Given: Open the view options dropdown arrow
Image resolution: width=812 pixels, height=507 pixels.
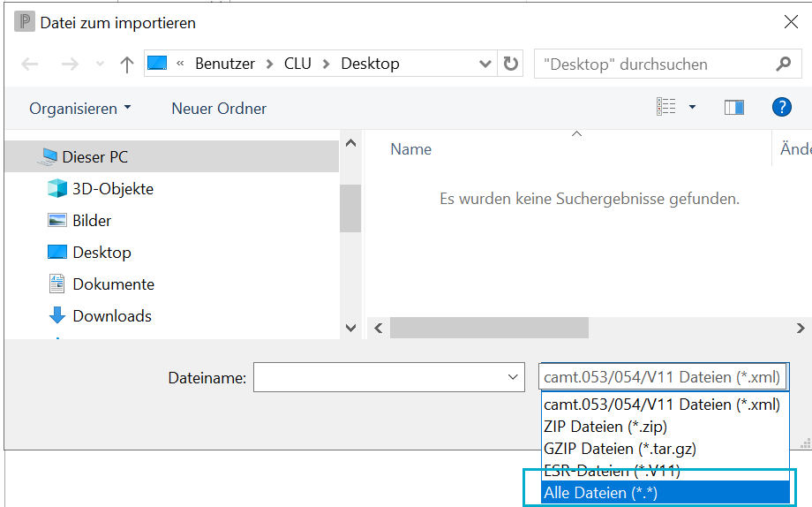Looking at the screenshot, I should 692,107.
